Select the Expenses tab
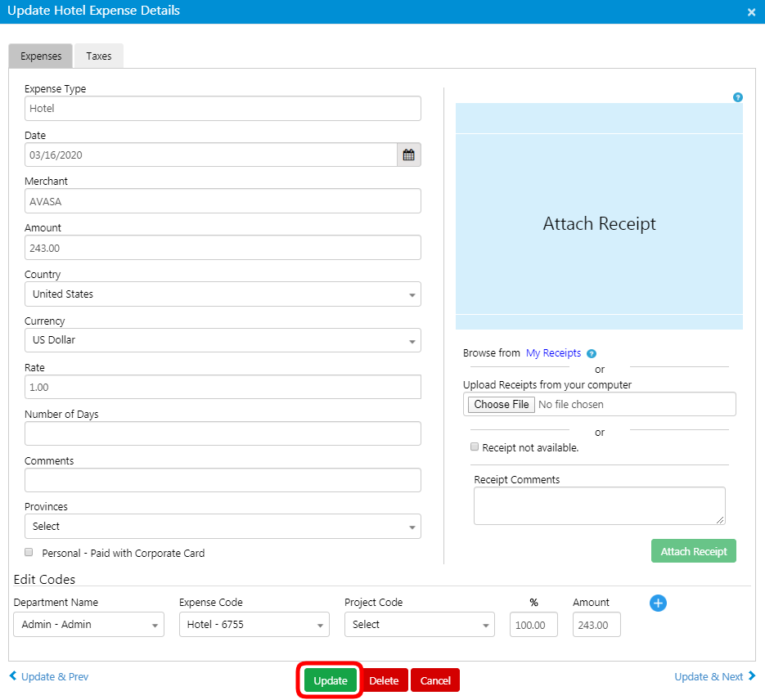 [x=41, y=56]
